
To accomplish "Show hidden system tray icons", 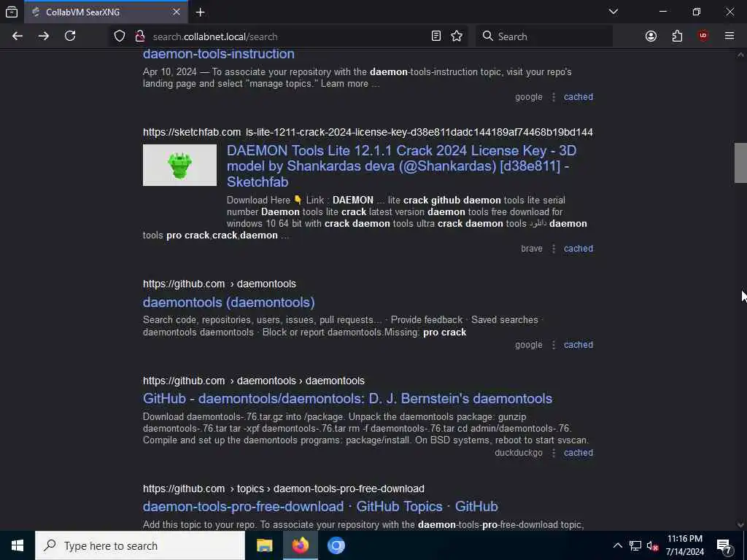I will click(x=617, y=545).
